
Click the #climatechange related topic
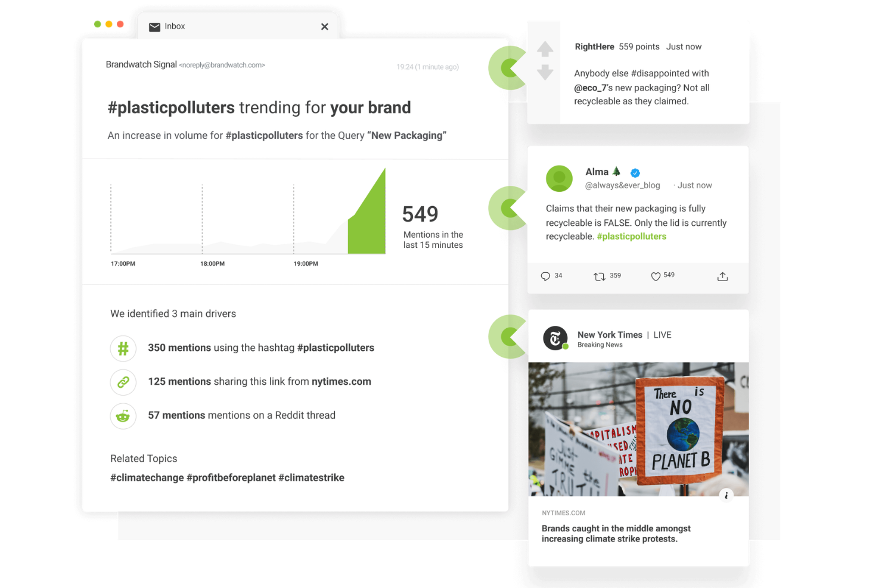click(147, 477)
